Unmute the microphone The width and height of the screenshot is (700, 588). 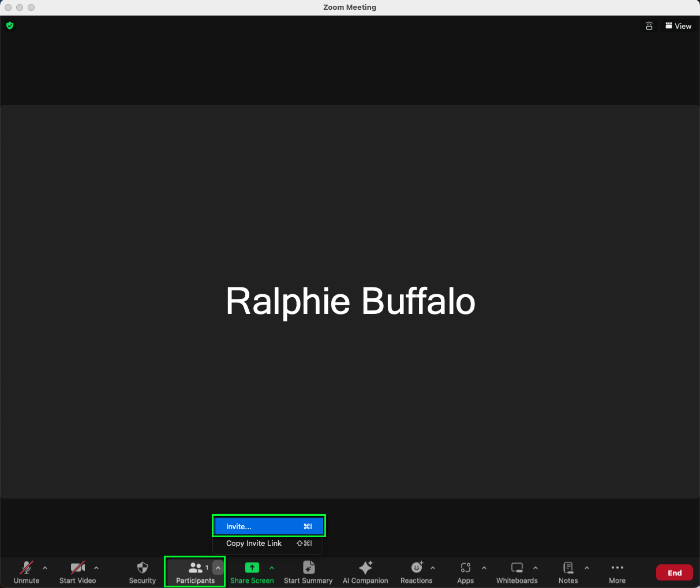[x=27, y=568]
